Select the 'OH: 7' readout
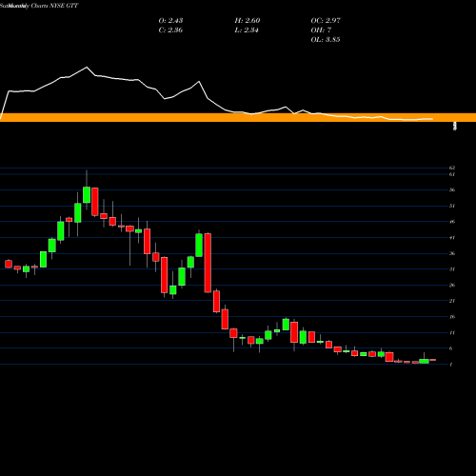 pyautogui.click(x=321, y=30)
